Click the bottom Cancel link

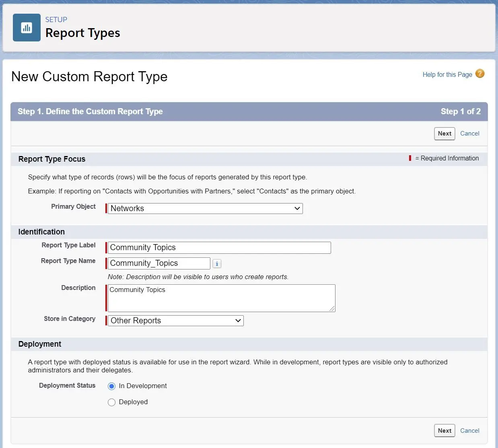(x=469, y=430)
